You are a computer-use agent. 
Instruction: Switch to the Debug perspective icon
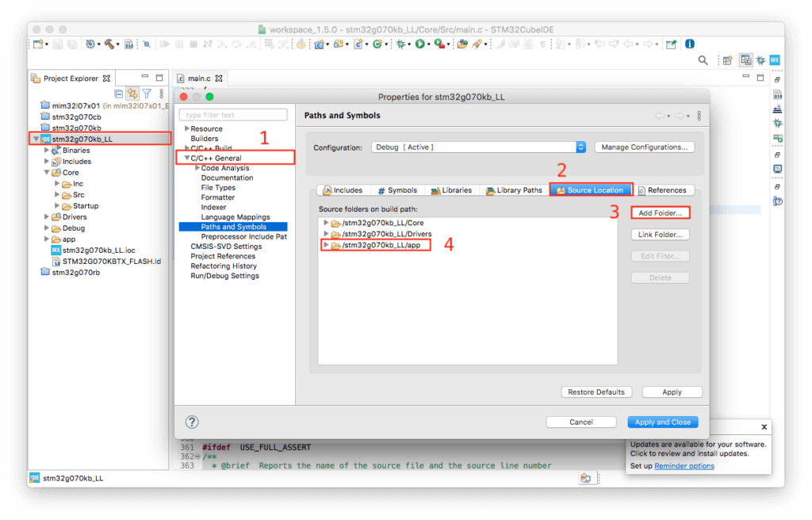pos(760,60)
